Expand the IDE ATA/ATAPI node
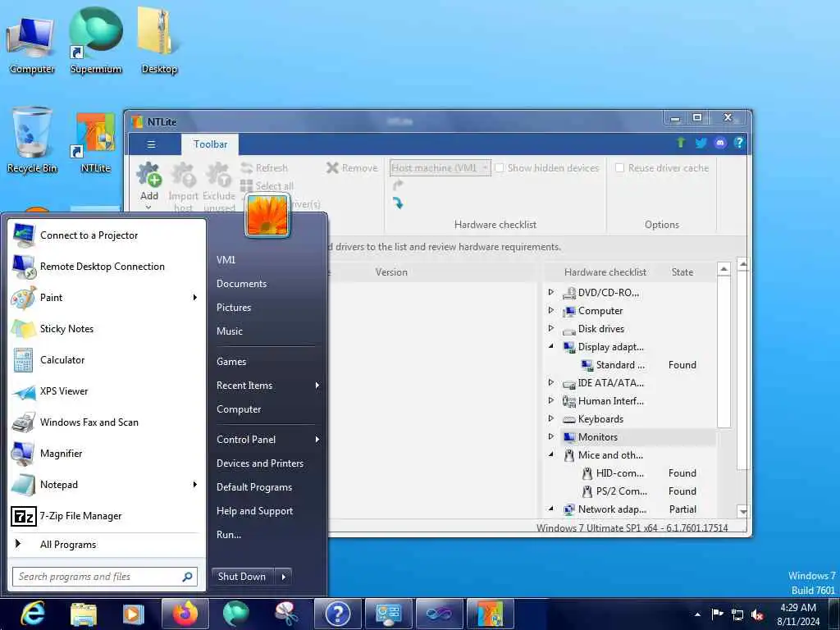Viewport: 840px width, 630px height. 550,382
